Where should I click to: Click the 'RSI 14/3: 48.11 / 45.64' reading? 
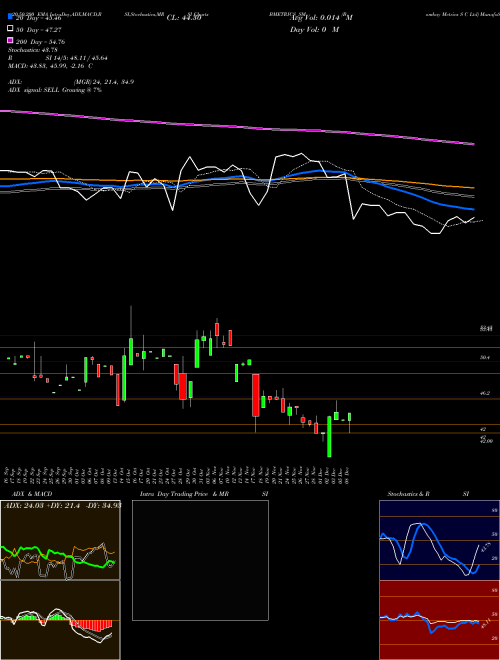[x=58, y=58]
